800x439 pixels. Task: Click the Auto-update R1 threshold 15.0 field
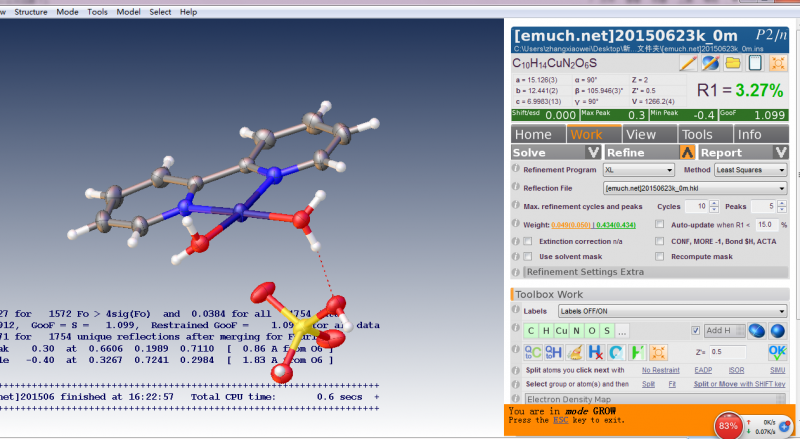[x=767, y=225]
